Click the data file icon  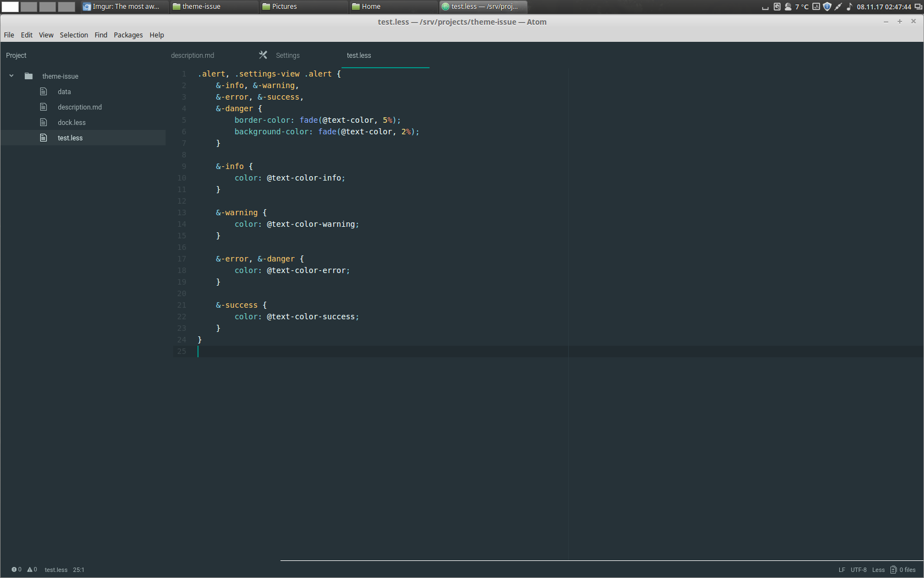[43, 91]
